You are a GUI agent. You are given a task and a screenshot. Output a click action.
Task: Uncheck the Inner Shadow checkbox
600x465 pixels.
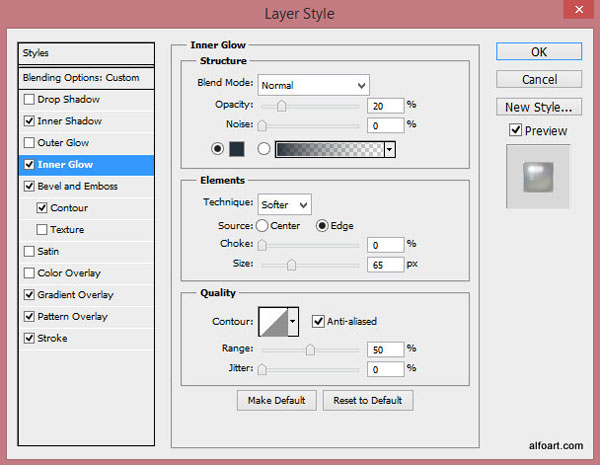click(x=29, y=121)
